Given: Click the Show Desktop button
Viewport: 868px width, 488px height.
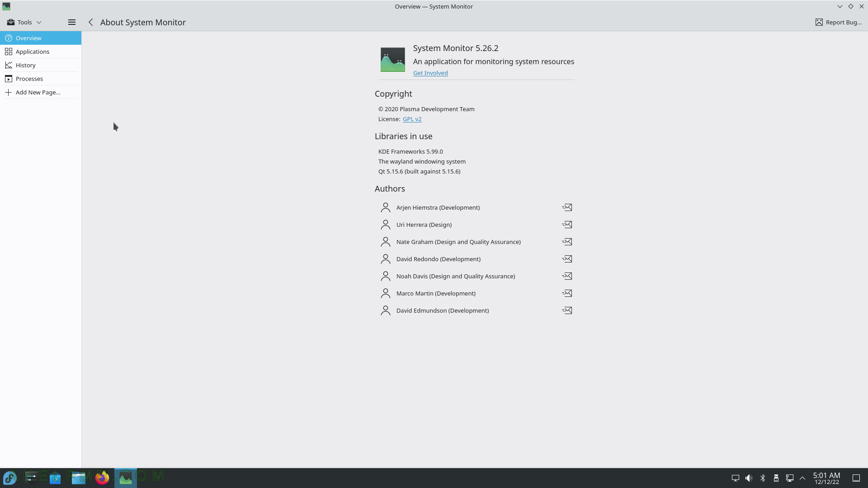Looking at the screenshot, I should [x=856, y=478].
